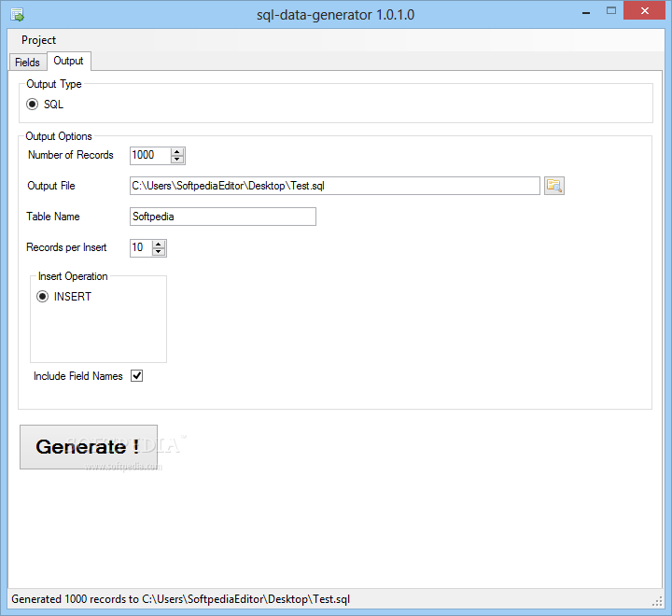This screenshot has width=672, height=616.
Task: Click the 'Number of Records' label
Action: [71, 155]
